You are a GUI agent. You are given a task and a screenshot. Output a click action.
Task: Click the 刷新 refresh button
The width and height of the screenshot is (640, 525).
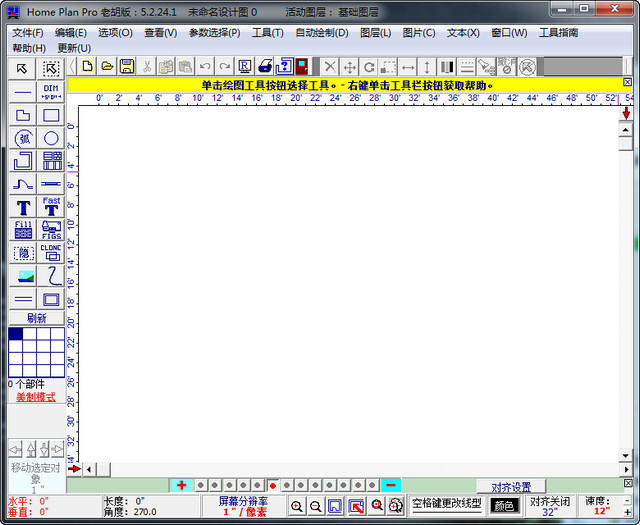click(36, 318)
